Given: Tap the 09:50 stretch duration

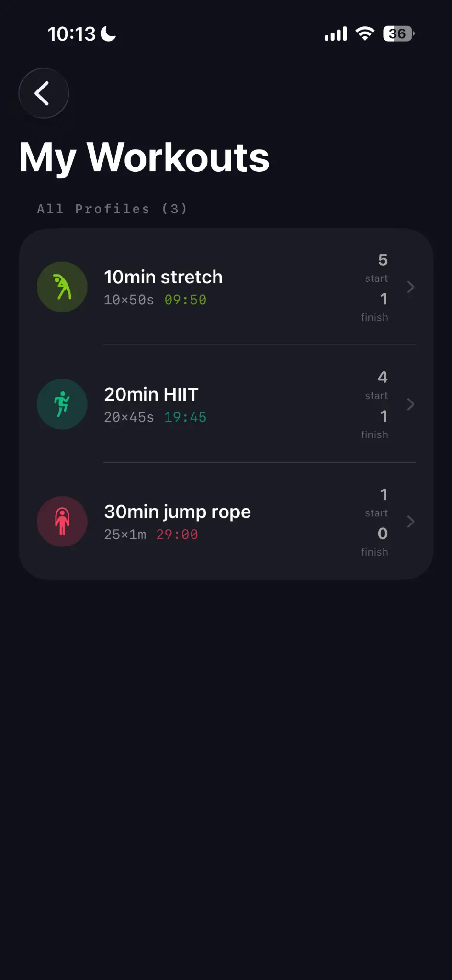Looking at the screenshot, I should 185,300.
